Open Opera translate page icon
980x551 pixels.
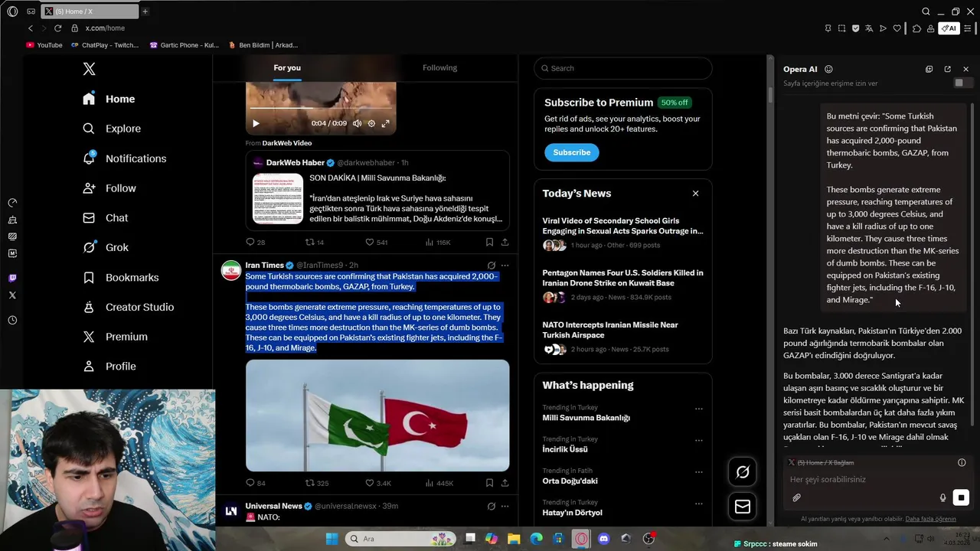[869, 28]
